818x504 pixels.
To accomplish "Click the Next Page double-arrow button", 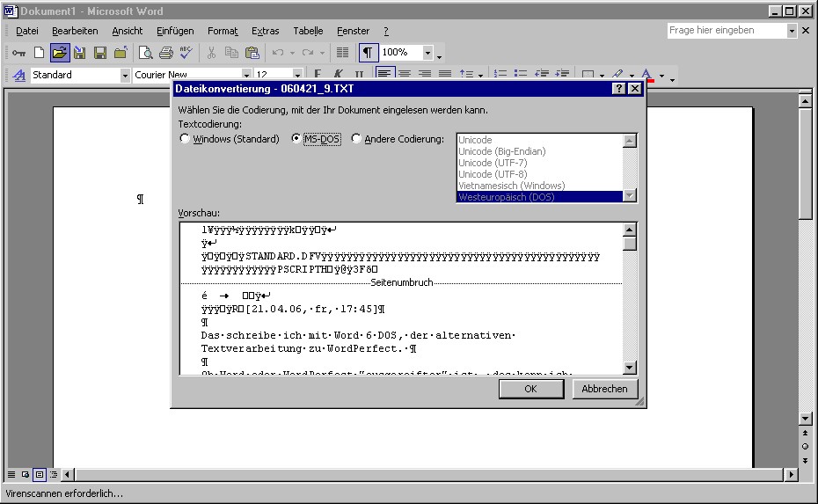I will click(805, 461).
